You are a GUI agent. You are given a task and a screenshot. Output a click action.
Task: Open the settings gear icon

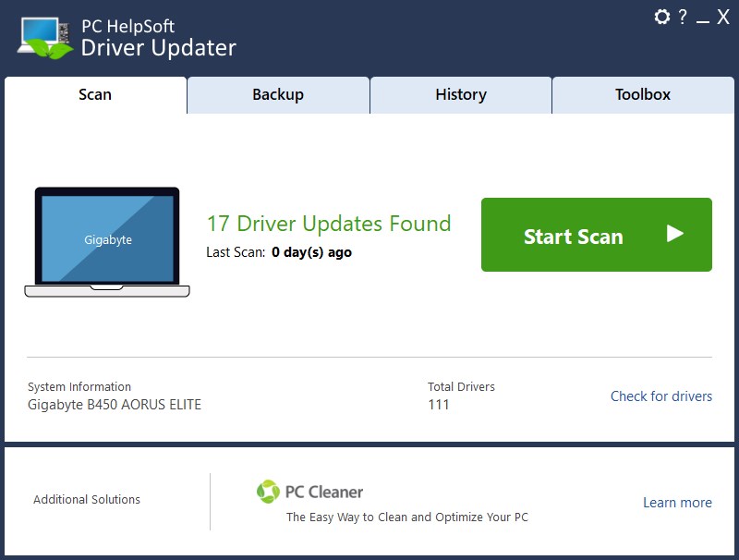(x=661, y=17)
